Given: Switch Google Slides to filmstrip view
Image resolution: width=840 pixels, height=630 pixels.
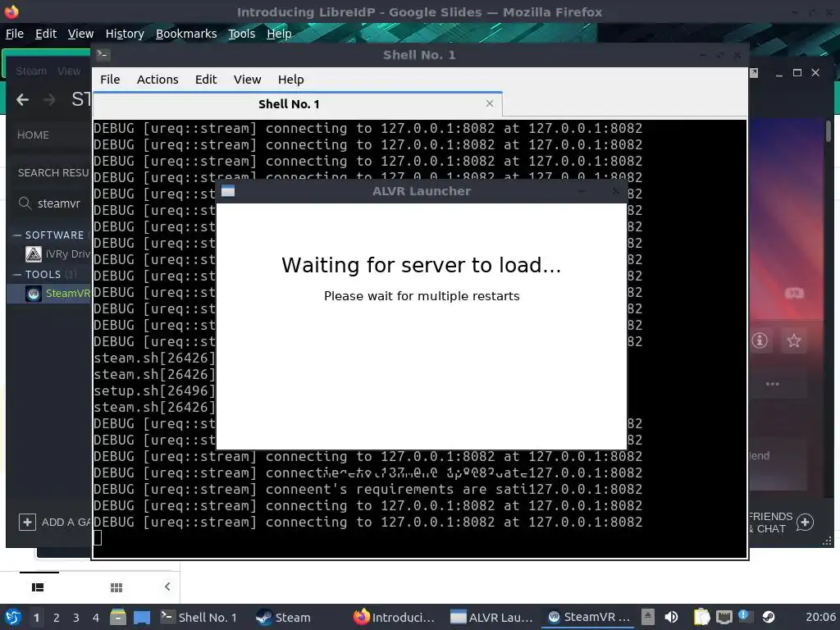Looking at the screenshot, I should coord(38,587).
